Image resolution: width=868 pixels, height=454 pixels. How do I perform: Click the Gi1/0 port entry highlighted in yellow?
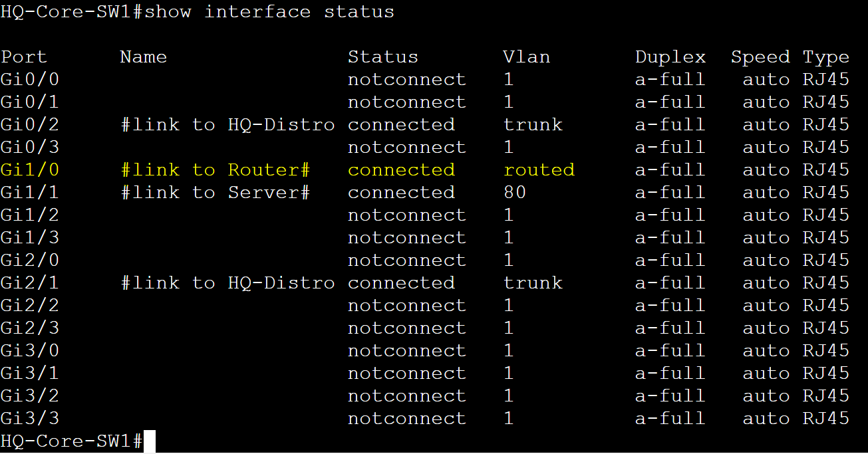click(29, 170)
